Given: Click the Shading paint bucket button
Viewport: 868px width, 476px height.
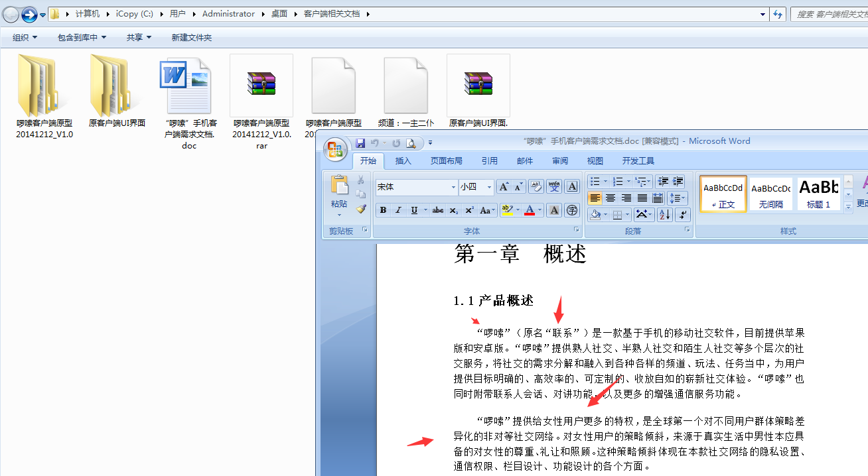Looking at the screenshot, I should (x=595, y=214).
